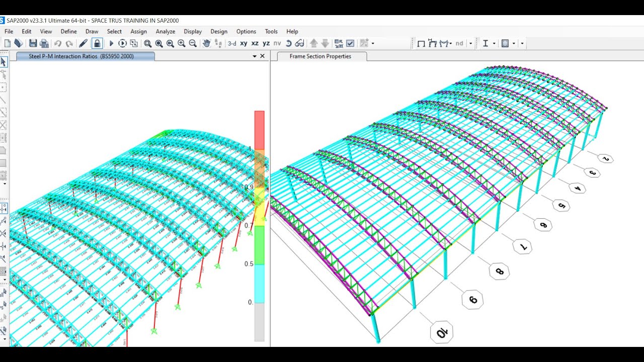Toggle the Lock/Unlock Model padlock

pyautogui.click(x=97, y=43)
